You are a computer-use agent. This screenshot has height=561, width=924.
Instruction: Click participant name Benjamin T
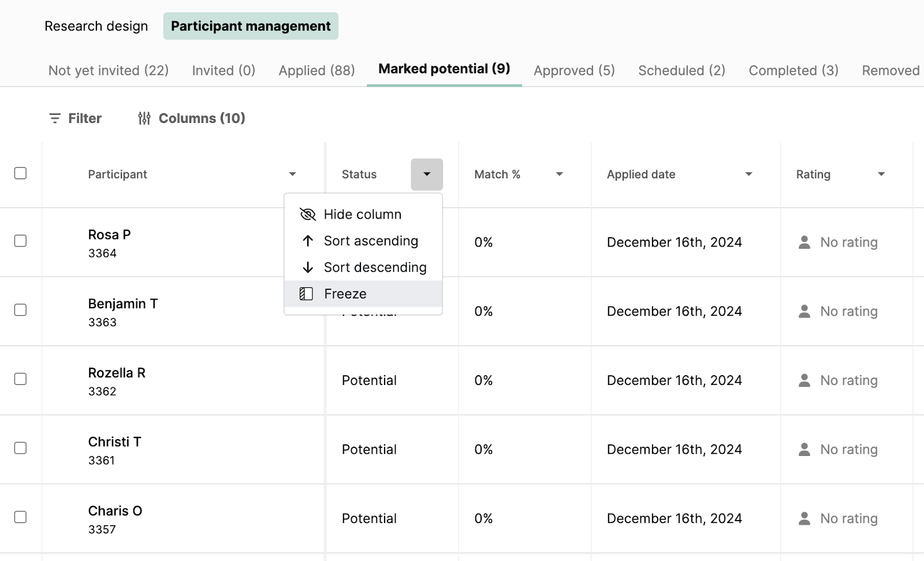pos(123,304)
